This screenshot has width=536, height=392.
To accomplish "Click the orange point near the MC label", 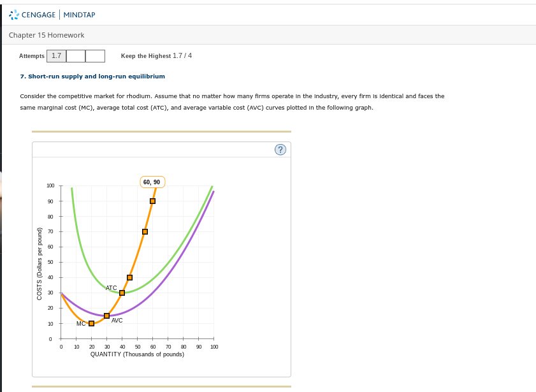I will 91,323.
